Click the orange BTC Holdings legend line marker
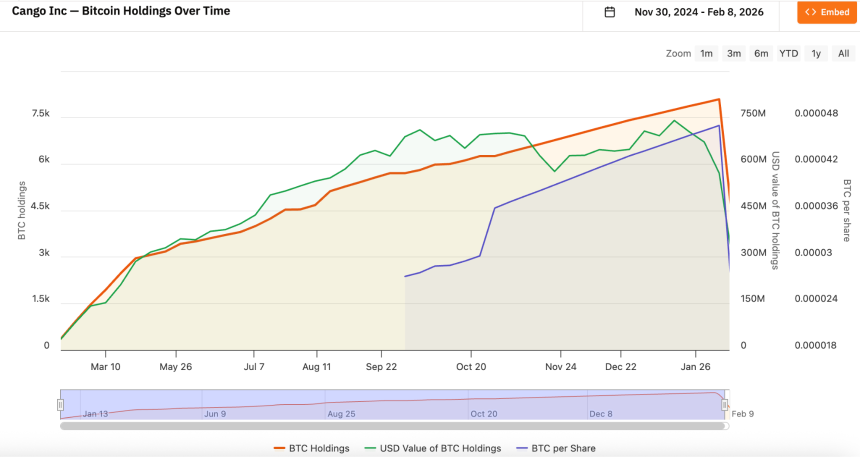The image size is (860, 457). [x=279, y=448]
